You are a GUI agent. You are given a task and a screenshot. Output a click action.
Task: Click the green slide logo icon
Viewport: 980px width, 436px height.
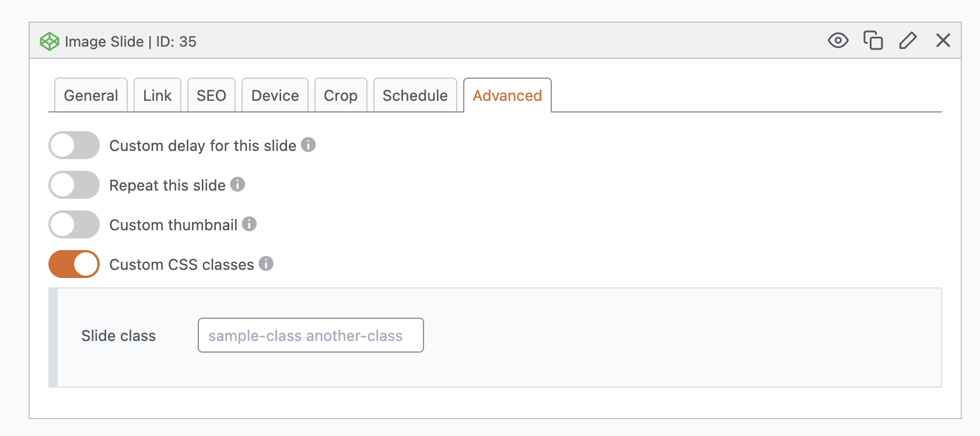point(50,41)
